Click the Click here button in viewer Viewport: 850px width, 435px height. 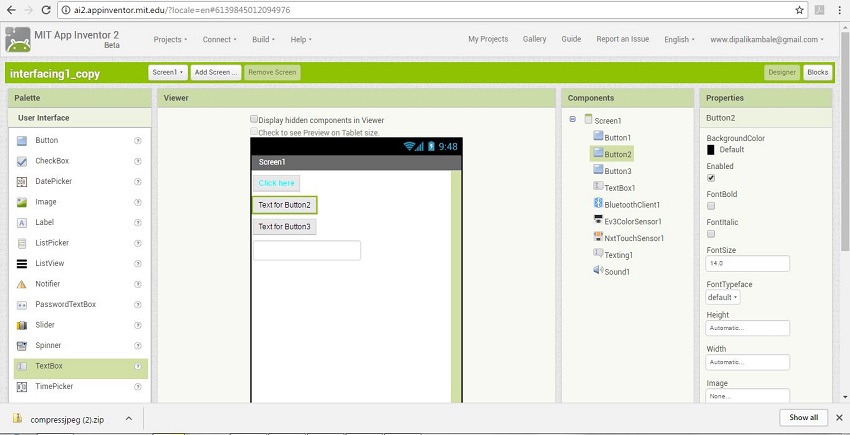(276, 183)
